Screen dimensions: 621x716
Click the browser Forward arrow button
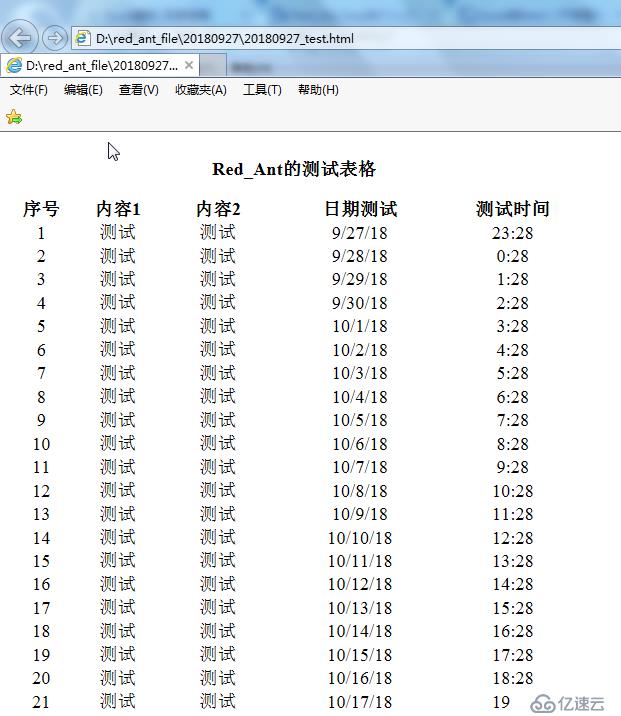coord(55,38)
